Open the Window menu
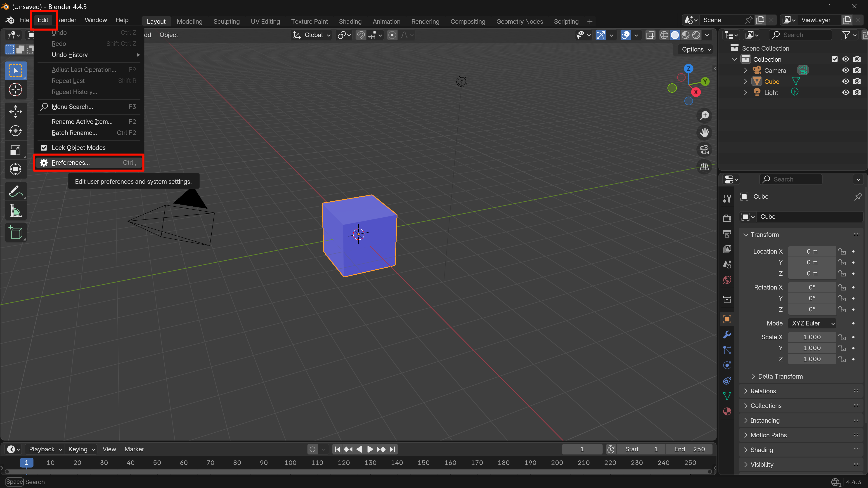868x488 pixels. point(96,20)
